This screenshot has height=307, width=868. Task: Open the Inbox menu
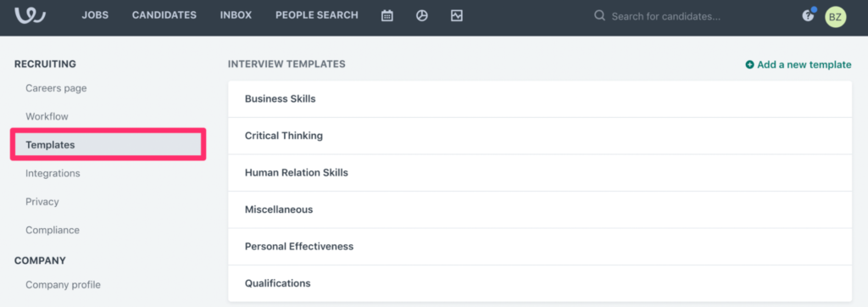tap(236, 15)
